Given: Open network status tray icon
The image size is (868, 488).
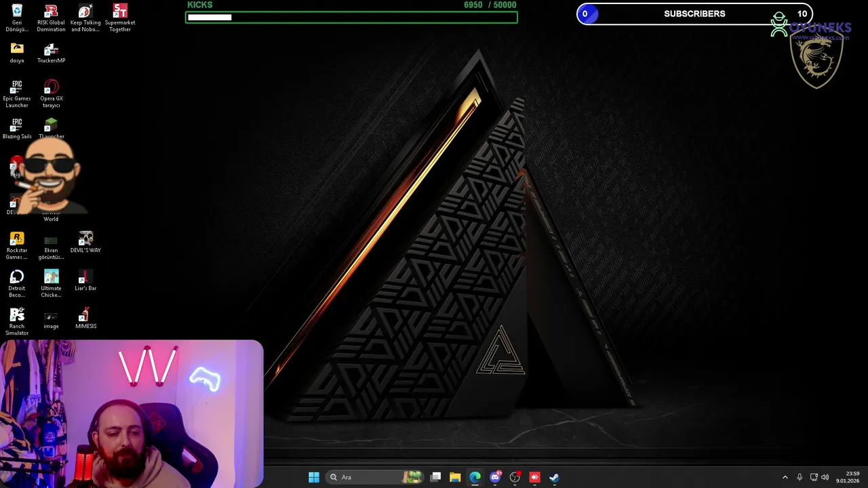Looking at the screenshot, I should 814,477.
